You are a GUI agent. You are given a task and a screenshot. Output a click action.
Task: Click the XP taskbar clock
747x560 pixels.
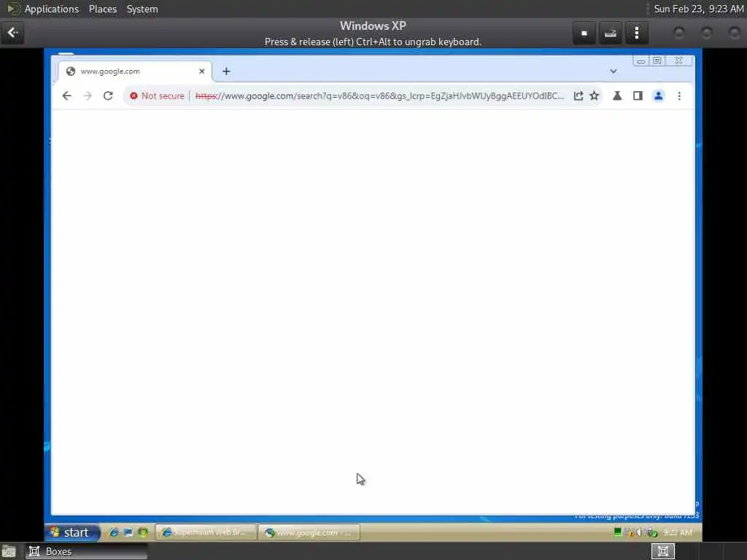[678, 532]
